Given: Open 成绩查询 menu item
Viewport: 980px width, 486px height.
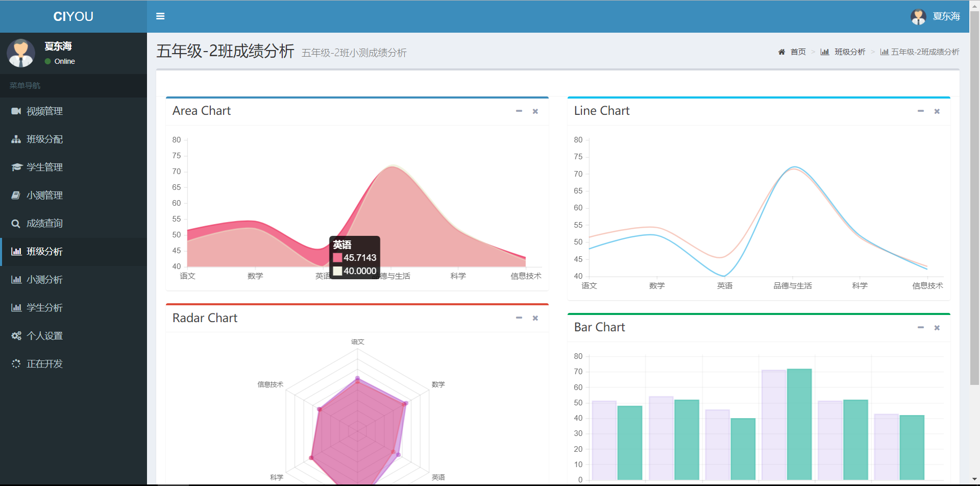Looking at the screenshot, I should 73,224.
